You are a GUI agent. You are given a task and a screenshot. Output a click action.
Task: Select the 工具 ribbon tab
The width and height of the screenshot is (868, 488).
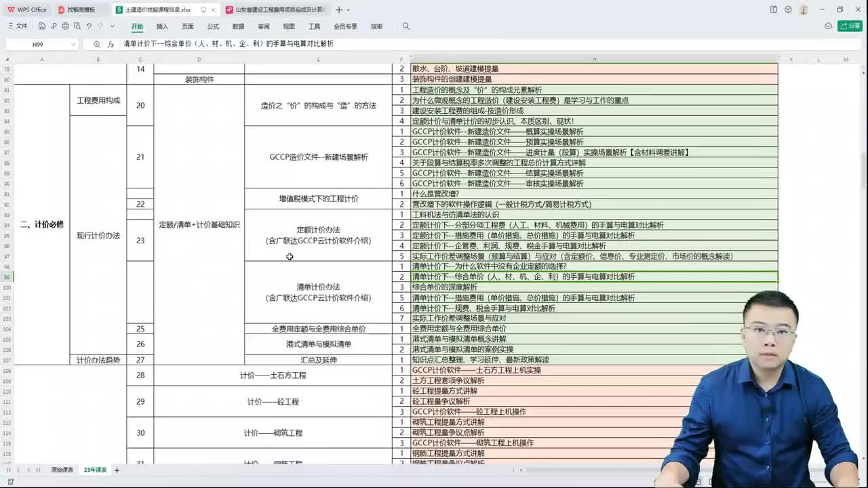coord(314,26)
